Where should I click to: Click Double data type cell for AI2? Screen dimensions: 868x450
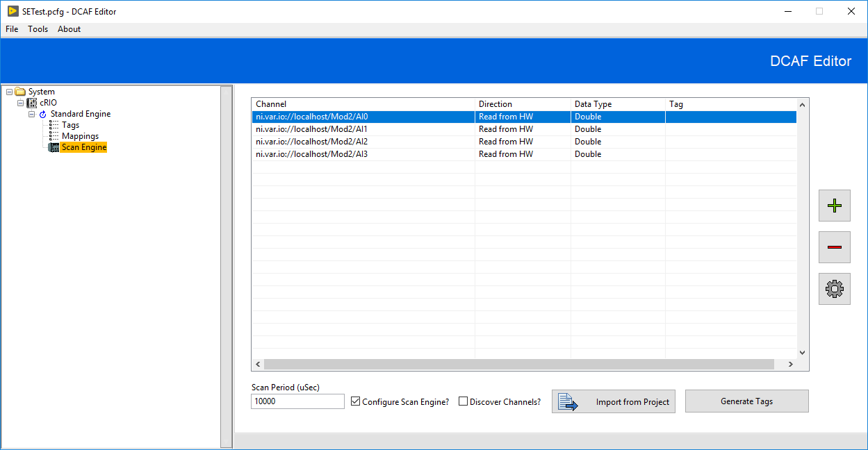tap(618, 142)
